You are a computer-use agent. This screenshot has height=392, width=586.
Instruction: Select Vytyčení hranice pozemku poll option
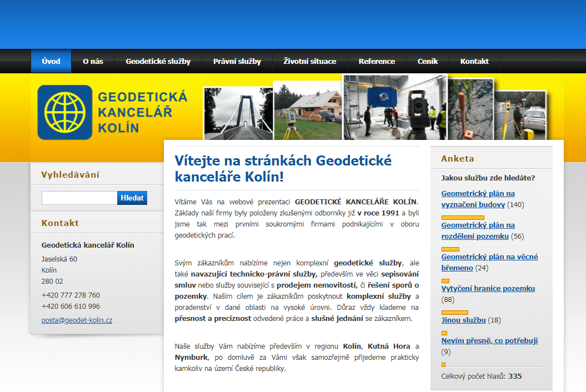click(488, 289)
